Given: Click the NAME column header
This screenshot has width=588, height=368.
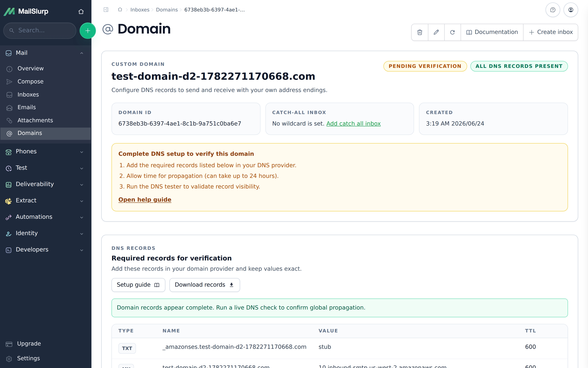Looking at the screenshot, I should tap(171, 331).
